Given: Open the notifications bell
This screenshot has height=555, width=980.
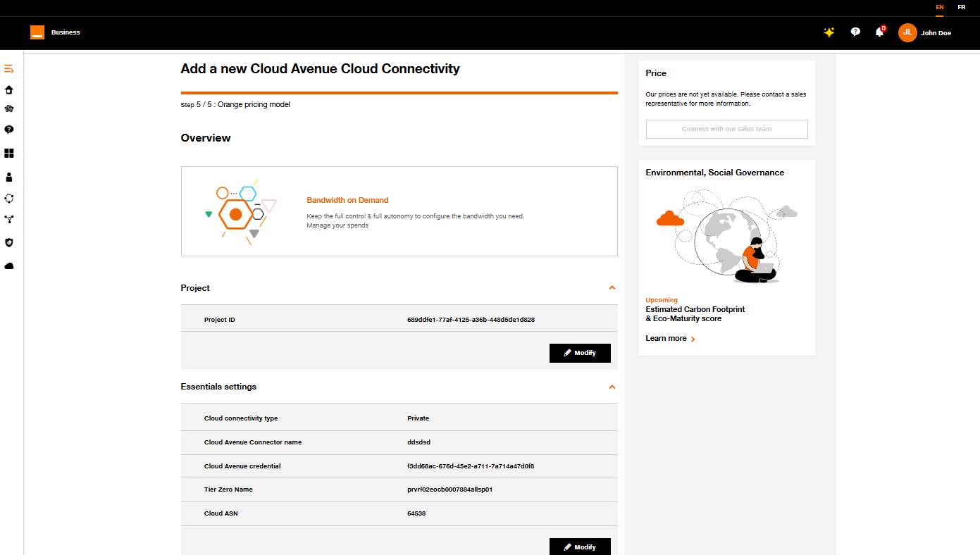Looking at the screenshot, I should coord(879,32).
